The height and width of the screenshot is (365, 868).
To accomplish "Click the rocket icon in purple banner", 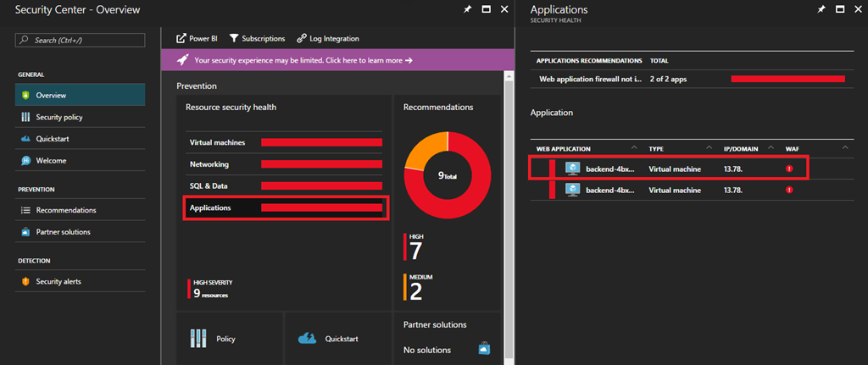I will (x=182, y=60).
